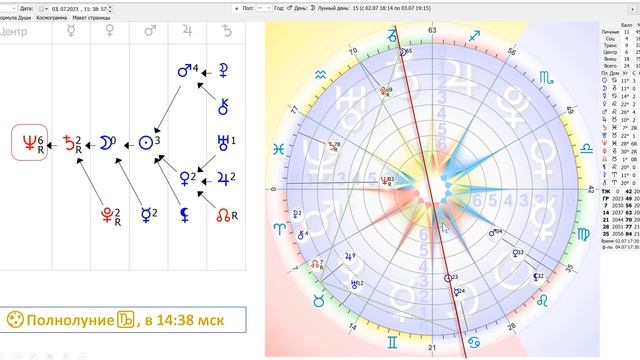Select Saturn 2R node in formula diagram
The height and width of the screenshot is (360, 640).
point(73,144)
